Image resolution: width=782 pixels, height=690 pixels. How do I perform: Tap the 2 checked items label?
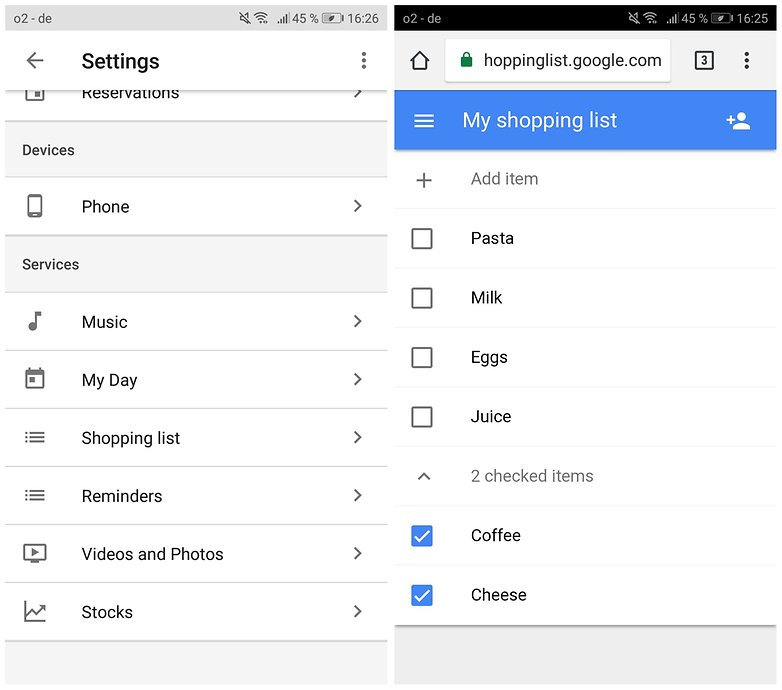(x=532, y=476)
